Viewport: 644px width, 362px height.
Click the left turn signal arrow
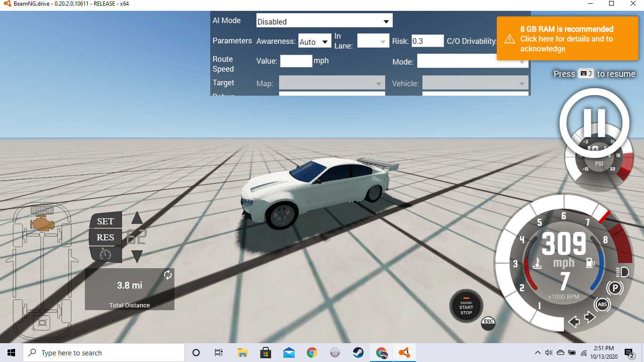(574, 322)
